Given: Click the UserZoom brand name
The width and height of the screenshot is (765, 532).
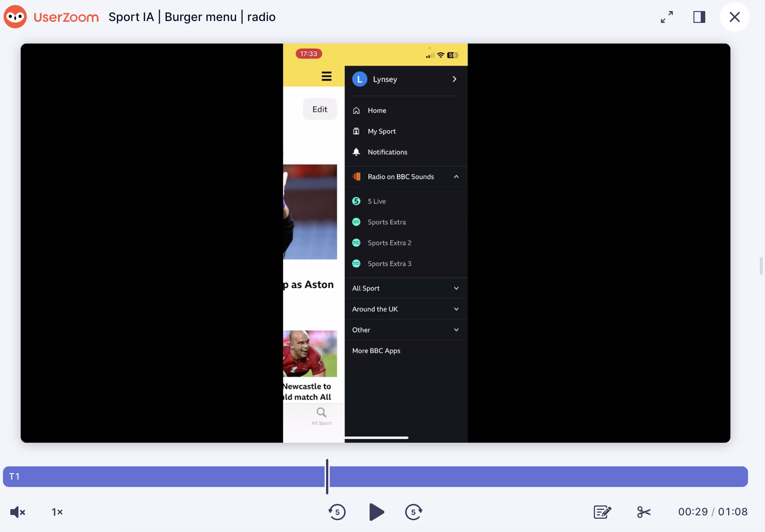Looking at the screenshot, I should [66, 17].
